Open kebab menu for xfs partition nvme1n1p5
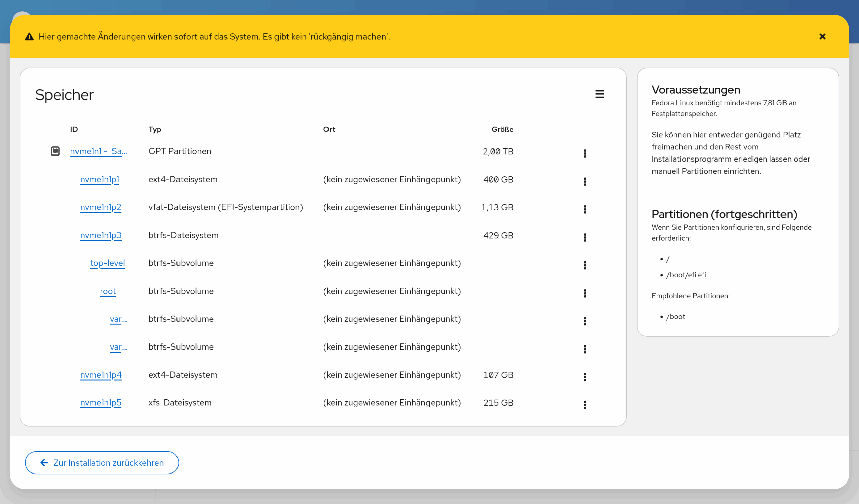859x504 pixels. 585,405
